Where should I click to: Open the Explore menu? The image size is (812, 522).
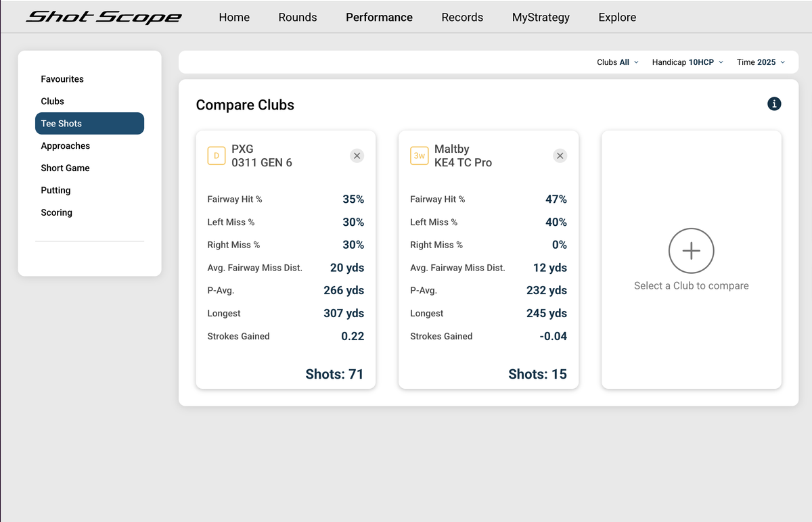click(x=617, y=18)
